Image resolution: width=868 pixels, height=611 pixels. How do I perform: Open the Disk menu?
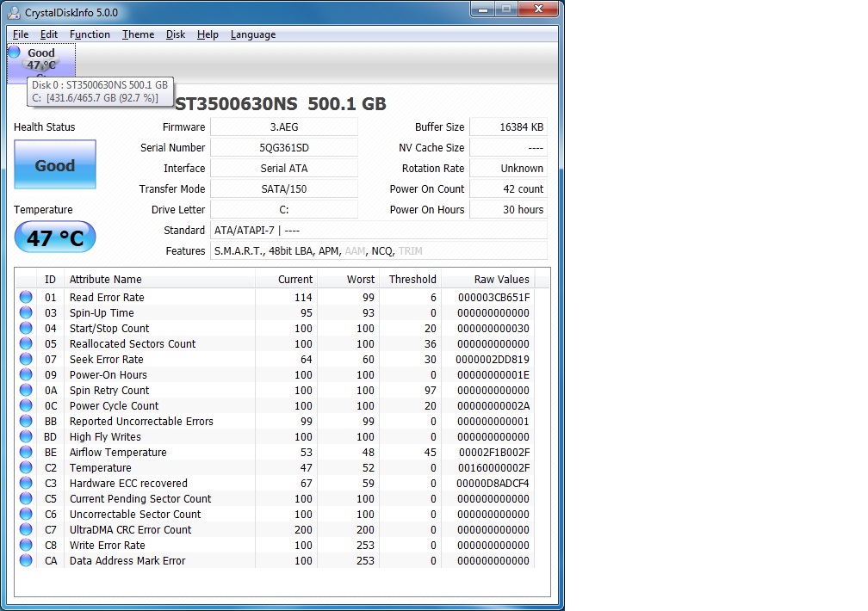tap(176, 34)
